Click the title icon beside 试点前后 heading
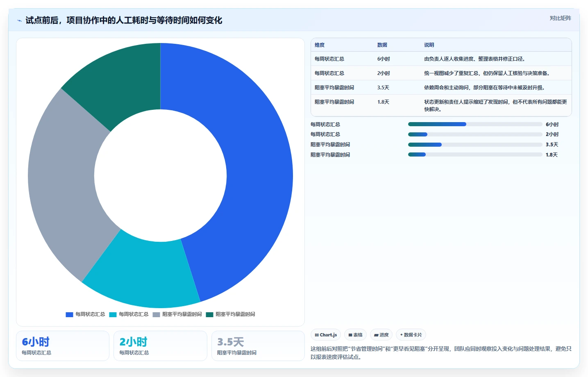This screenshot has width=588, height=377. pyautogui.click(x=19, y=20)
